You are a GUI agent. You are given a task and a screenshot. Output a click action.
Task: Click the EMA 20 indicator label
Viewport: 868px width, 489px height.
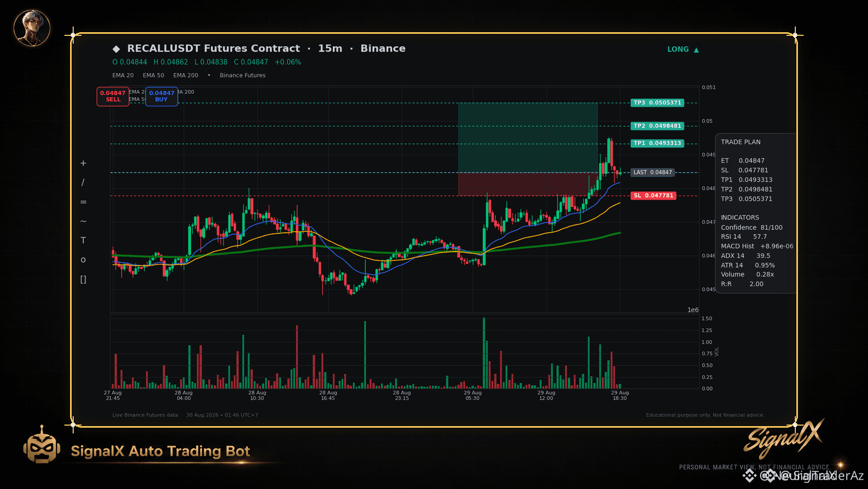click(x=123, y=75)
